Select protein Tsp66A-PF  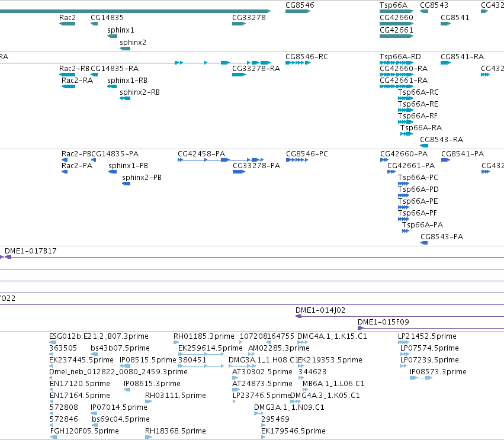(x=403, y=220)
